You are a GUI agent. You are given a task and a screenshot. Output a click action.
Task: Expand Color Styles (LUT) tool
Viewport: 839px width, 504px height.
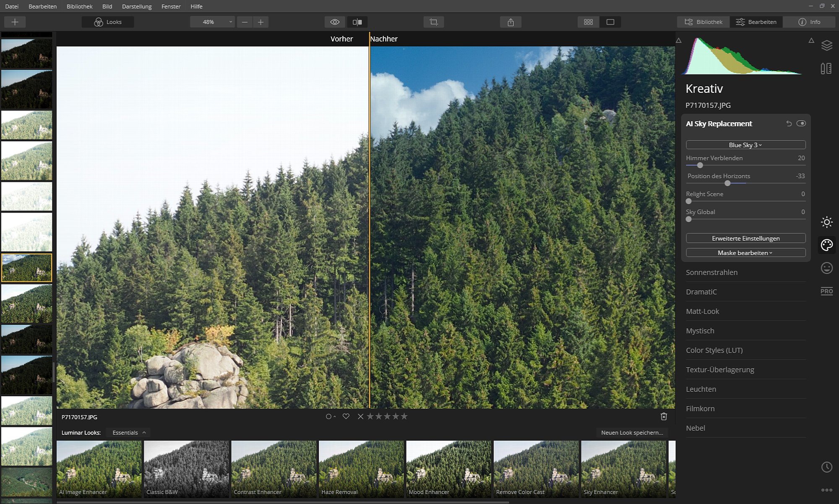[x=745, y=350]
